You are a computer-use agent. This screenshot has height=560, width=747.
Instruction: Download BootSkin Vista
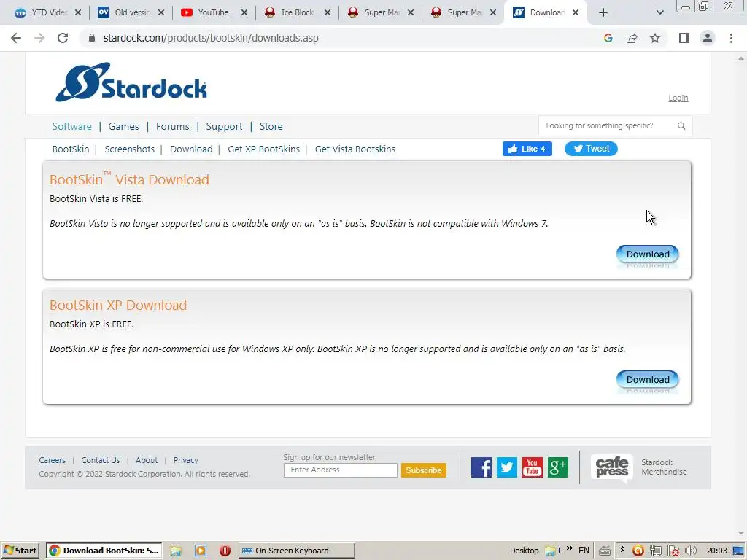(648, 254)
